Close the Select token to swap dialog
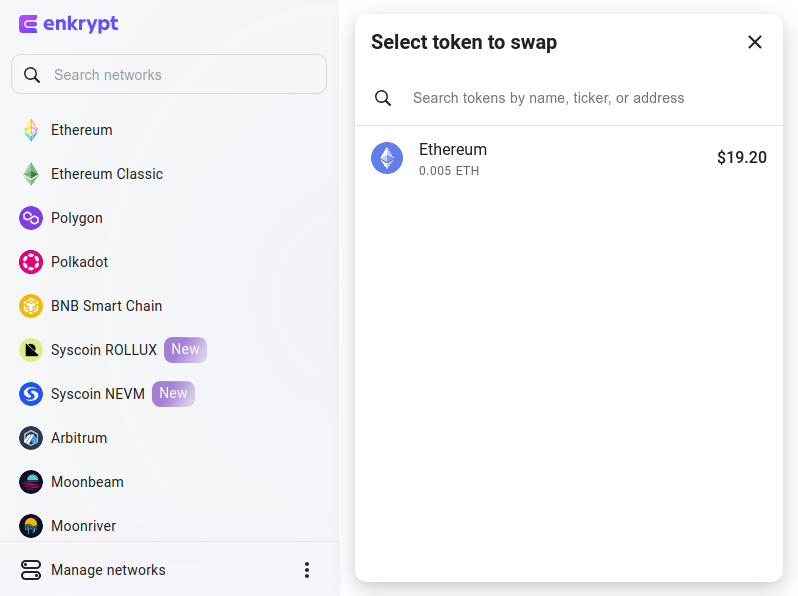Viewport: 798px width, 596px height. (x=755, y=42)
